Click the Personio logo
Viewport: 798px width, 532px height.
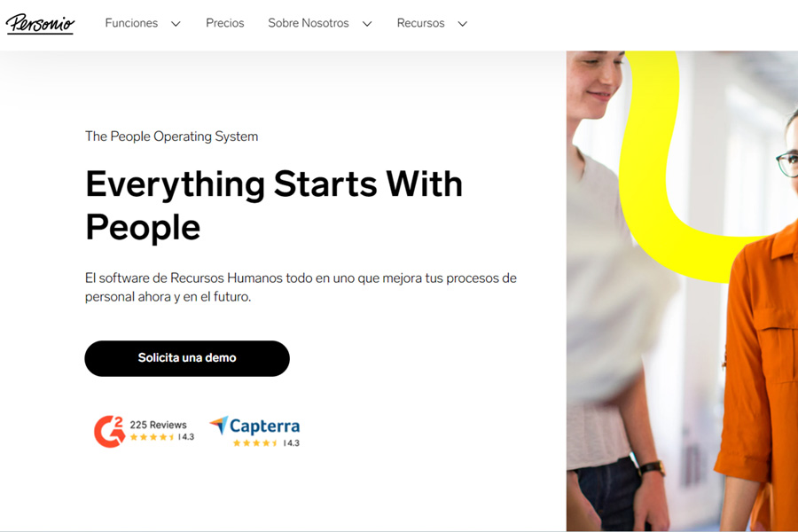point(40,23)
